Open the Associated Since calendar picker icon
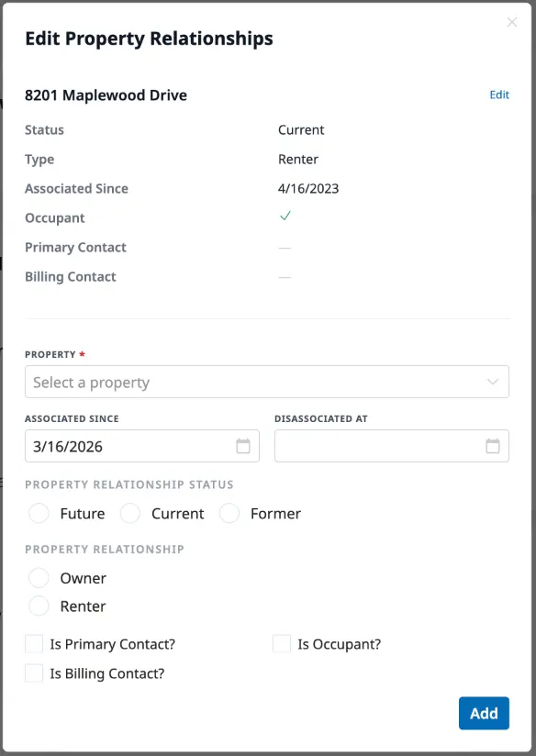536x756 pixels. coord(242,446)
